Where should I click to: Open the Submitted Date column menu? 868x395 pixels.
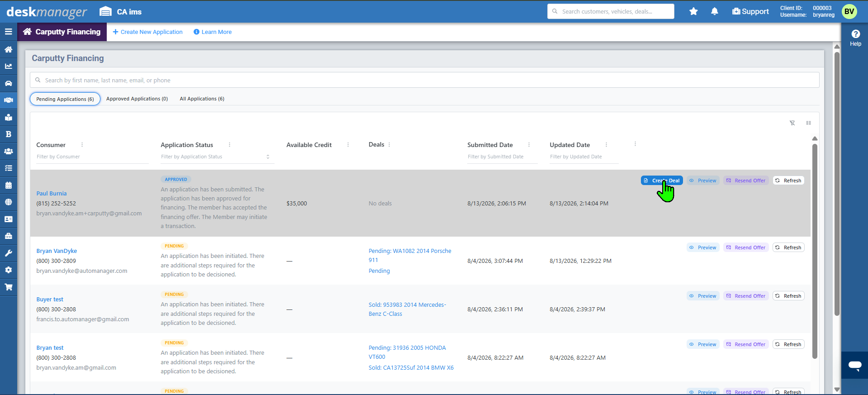point(529,145)
